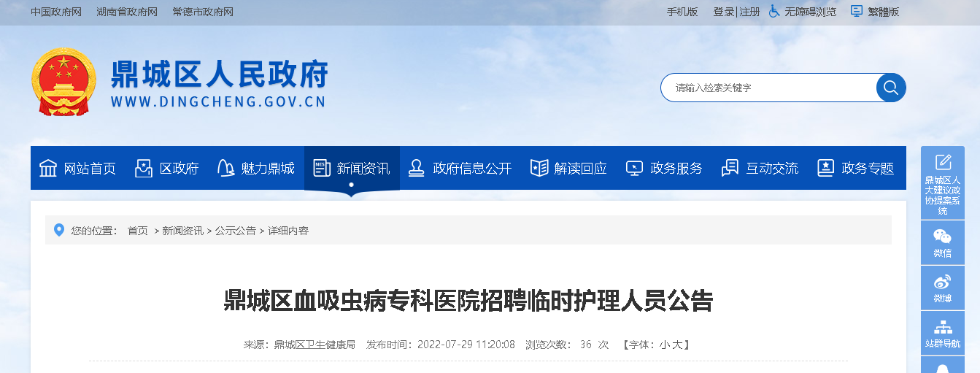The width and height of the screenshot is (980, 373).
Task: Click the 请输入检索关键字 search field
Action: pyautogui.click(x=770, y=88)
